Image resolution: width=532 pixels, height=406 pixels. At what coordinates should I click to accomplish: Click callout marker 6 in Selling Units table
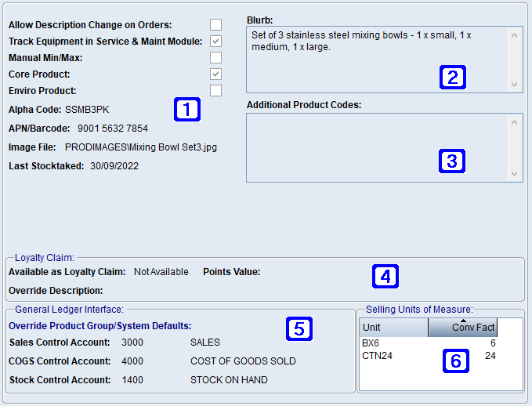(x=456, y=360)
